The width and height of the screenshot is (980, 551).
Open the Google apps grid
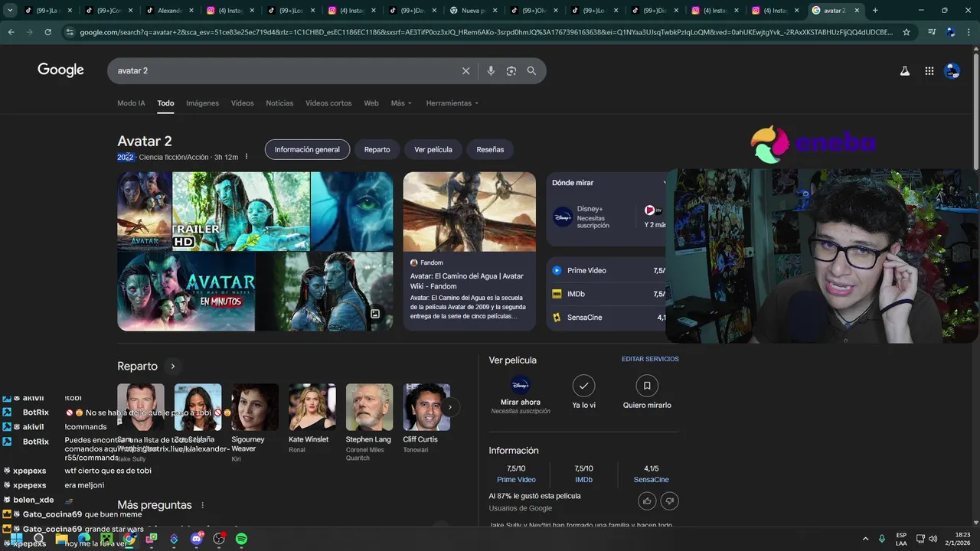point(929,70)
